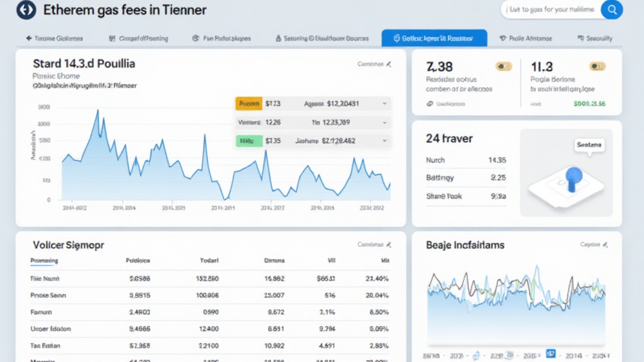Toggle the yellow switch next to 11.3

[597, 65]
